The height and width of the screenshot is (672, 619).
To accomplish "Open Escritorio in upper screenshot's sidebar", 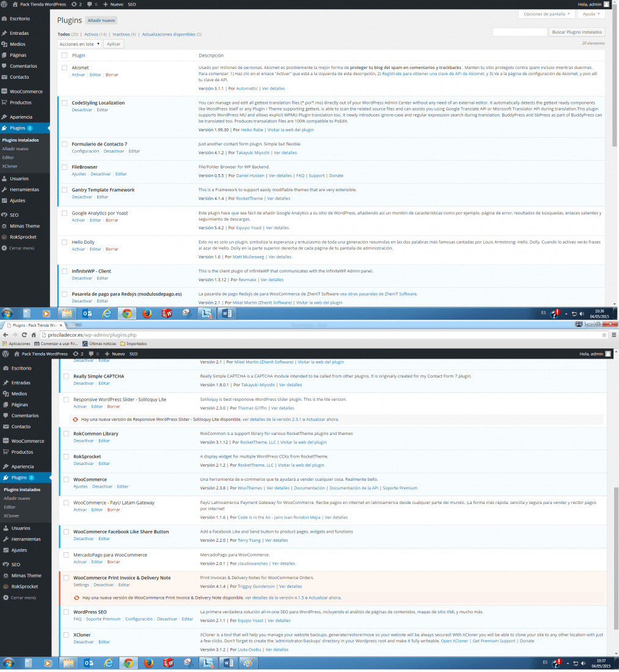I will (x=20, y=19).
